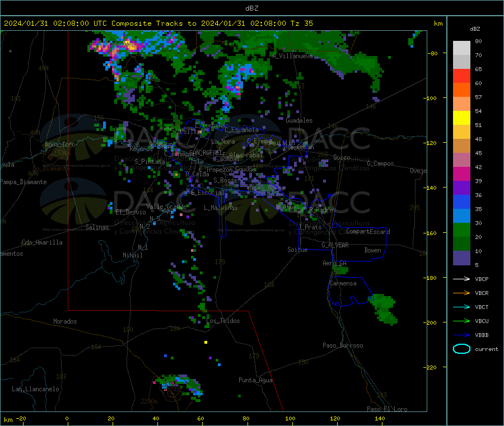Screen dimensions: 504x426
Task: Click the A_Villanueva location label
Action: point(292,56)
